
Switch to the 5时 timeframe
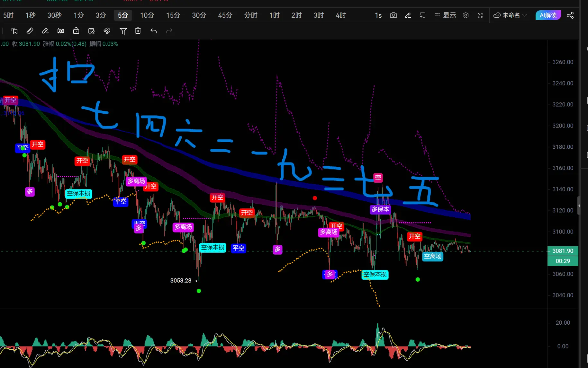(8, 15)
